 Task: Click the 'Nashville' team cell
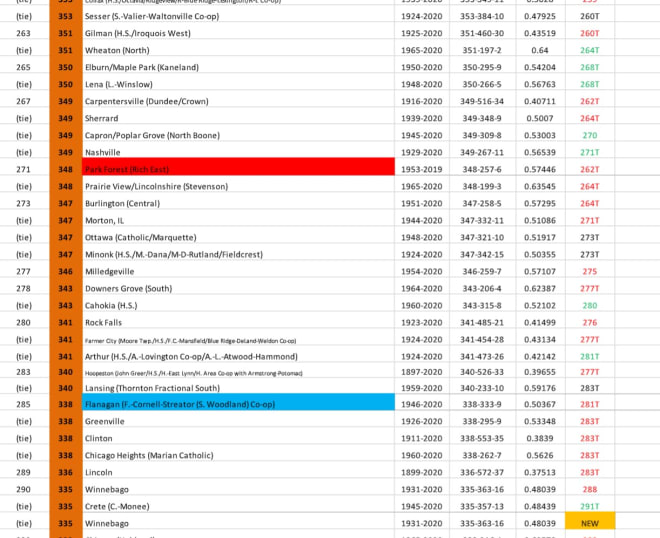[x=238, y=152]
